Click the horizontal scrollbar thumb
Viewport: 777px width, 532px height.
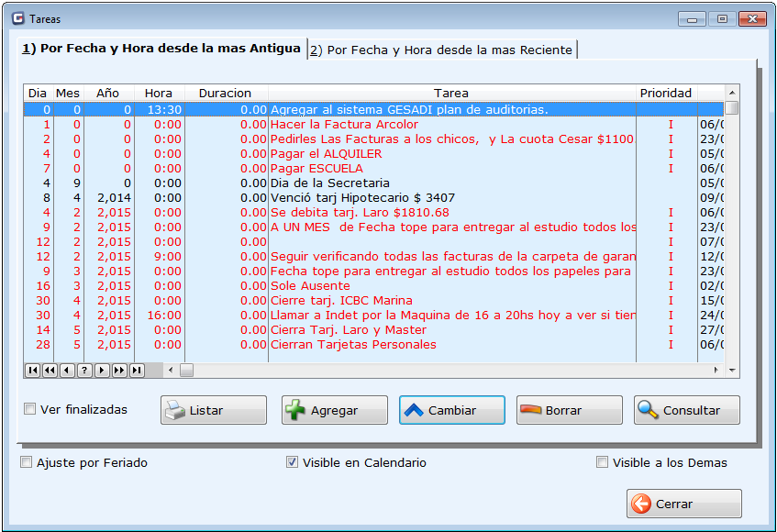tap(186, 370)
